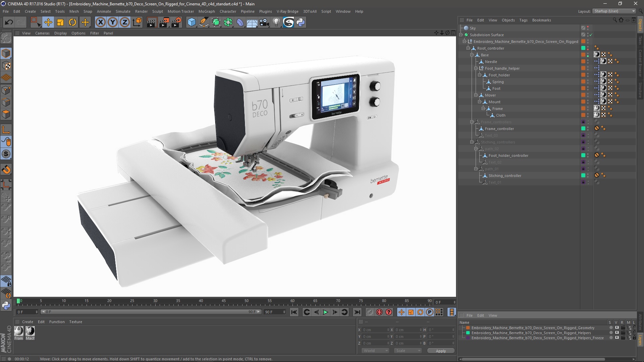
Task: Collapse the Subdivision Surface tree node
Action: pyautogui.click(x=461, y=35)
